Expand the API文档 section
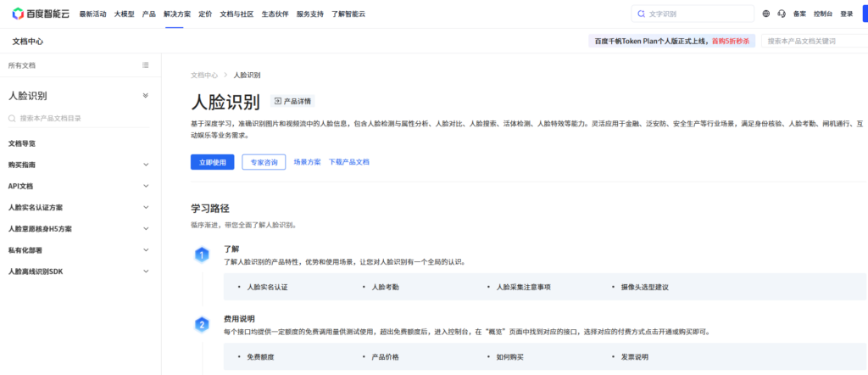The image size is (868, 375). tap(146, 186)
